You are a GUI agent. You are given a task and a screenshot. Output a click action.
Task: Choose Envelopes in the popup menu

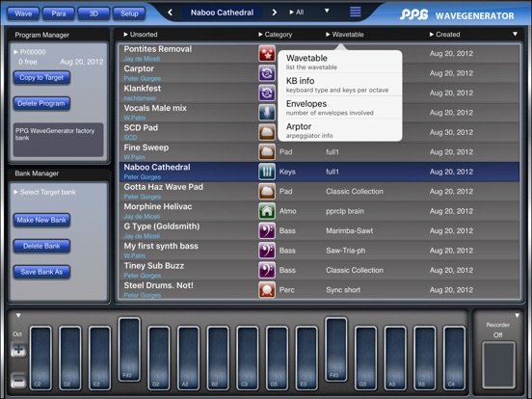pyautogui.click(x=340, y=108)
